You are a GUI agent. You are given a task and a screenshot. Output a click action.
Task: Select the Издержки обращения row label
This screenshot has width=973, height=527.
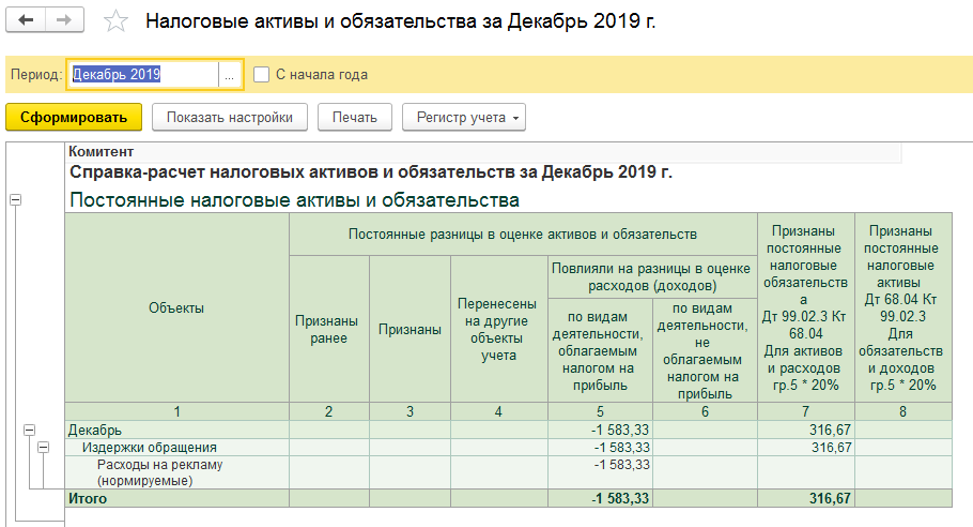[x=177, y=448]
